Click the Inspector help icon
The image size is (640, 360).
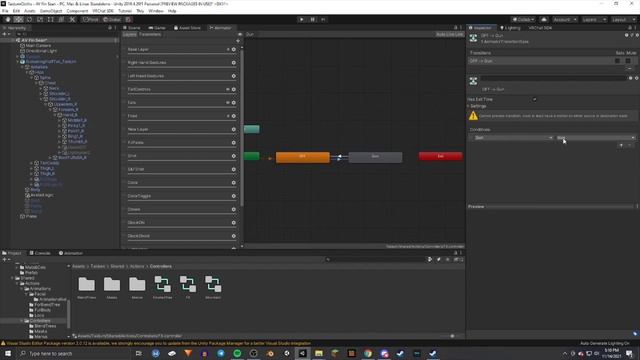(627, 36)
